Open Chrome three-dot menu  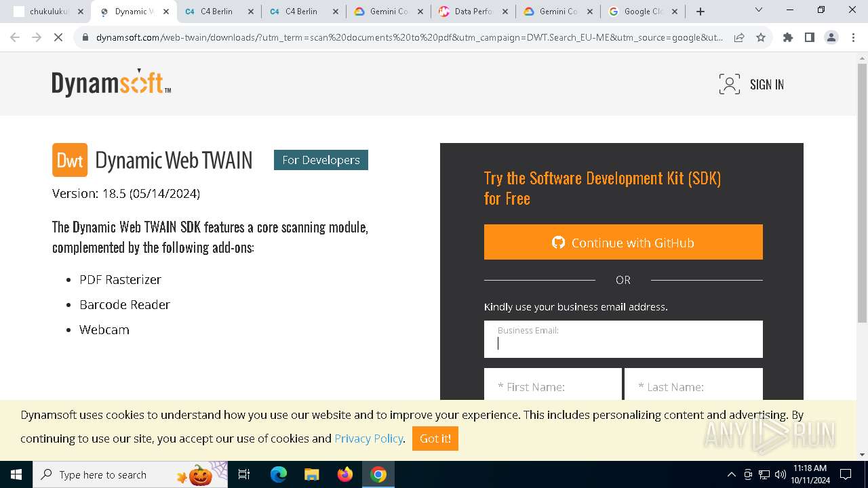852,37
